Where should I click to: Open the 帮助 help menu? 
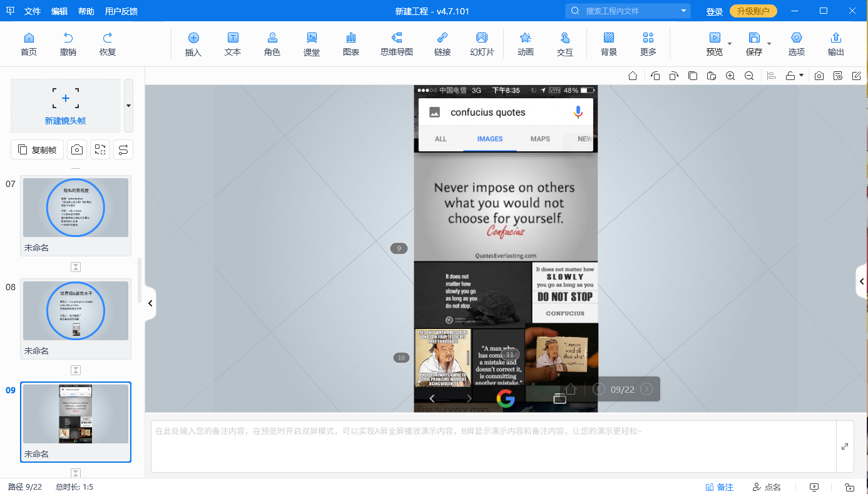[x=86, y=11]
